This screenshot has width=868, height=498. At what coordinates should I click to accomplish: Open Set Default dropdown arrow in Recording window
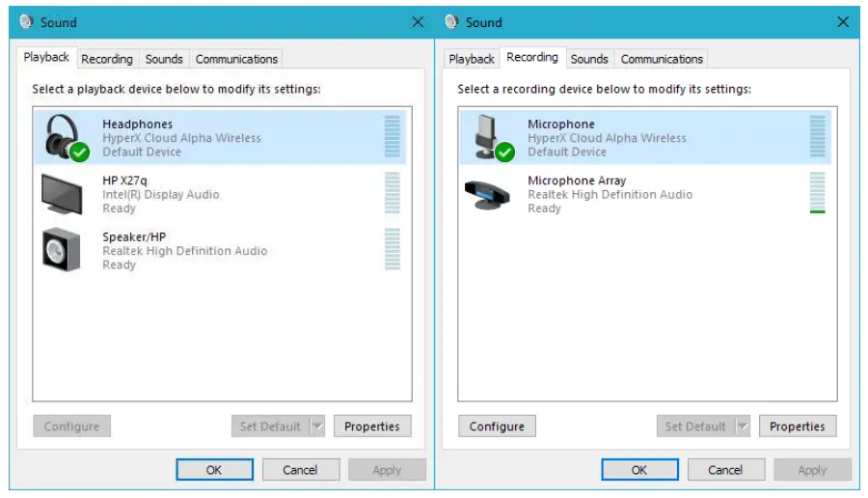pyautogui.click(x=743, y=427)
